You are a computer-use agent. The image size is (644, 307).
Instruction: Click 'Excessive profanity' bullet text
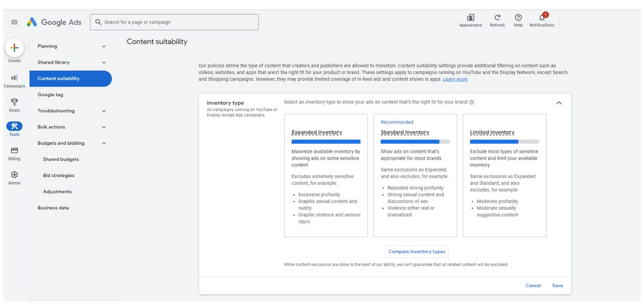pos(319,195)
